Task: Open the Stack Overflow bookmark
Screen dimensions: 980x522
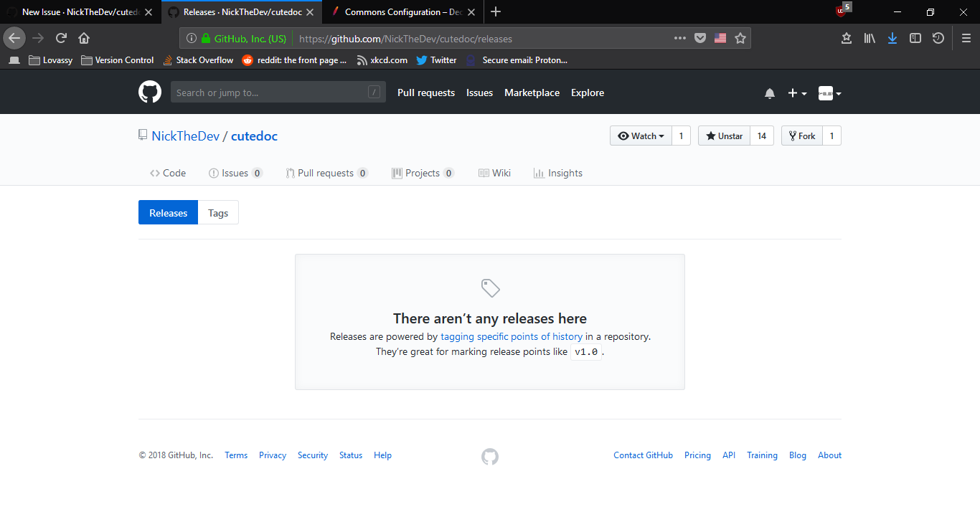Action: [x=198, y=60]
